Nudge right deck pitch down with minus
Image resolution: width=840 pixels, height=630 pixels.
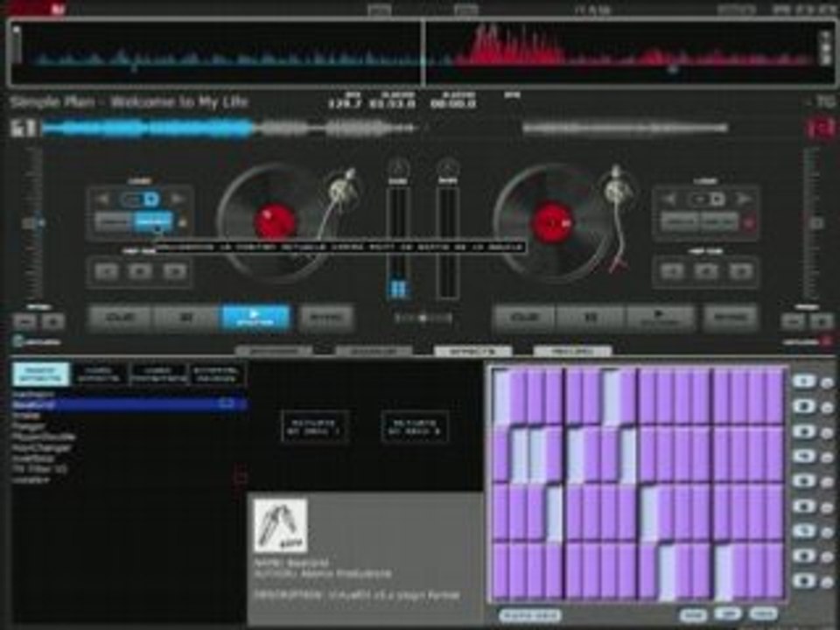[793, 321]
